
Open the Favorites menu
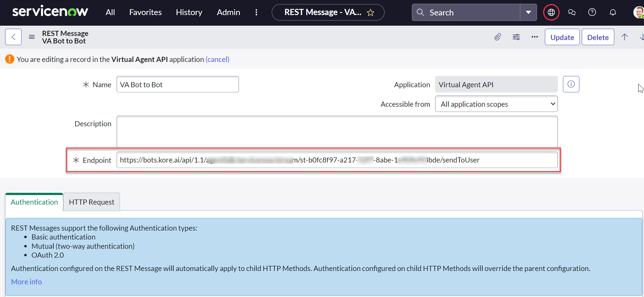(145, 13)
